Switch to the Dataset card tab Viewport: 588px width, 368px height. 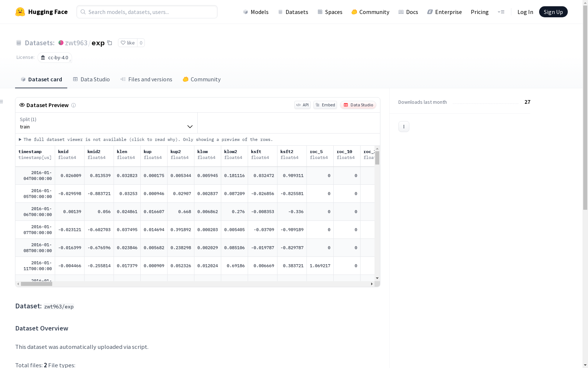tap(41, 79)
